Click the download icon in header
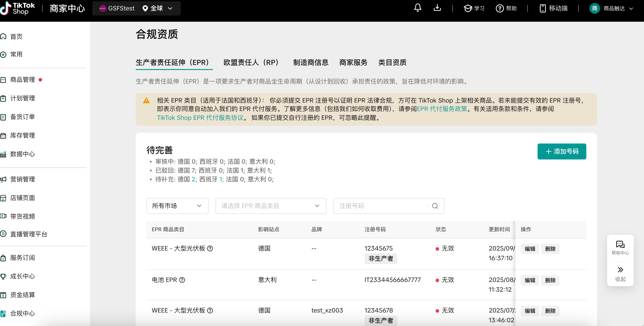The width and height of the screenshot is (644, 326). click(437, 8)
